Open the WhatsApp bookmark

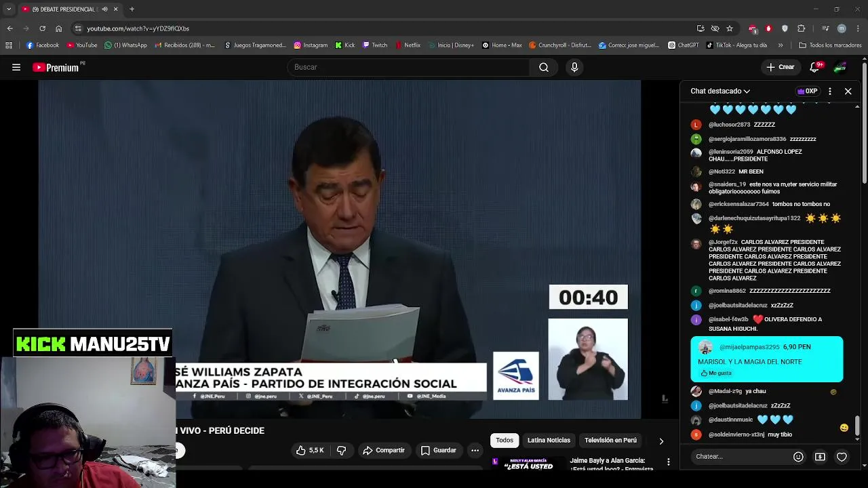point(125,45)
